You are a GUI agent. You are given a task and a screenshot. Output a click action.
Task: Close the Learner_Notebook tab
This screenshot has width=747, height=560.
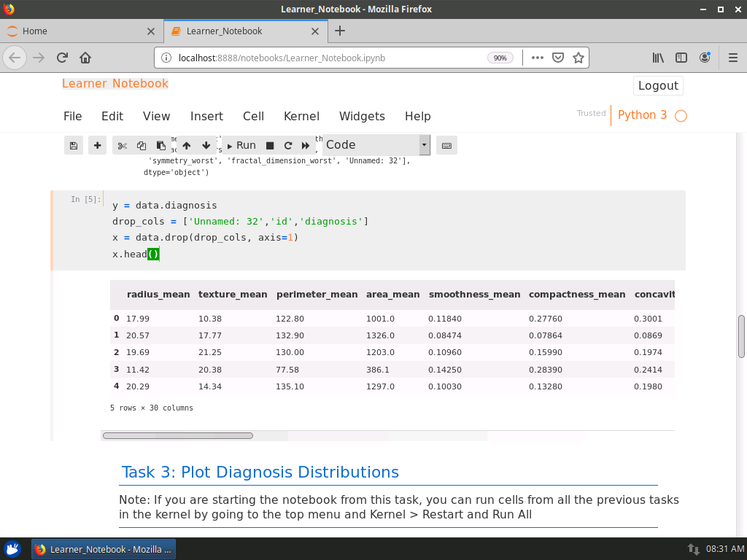pos(315,31)
